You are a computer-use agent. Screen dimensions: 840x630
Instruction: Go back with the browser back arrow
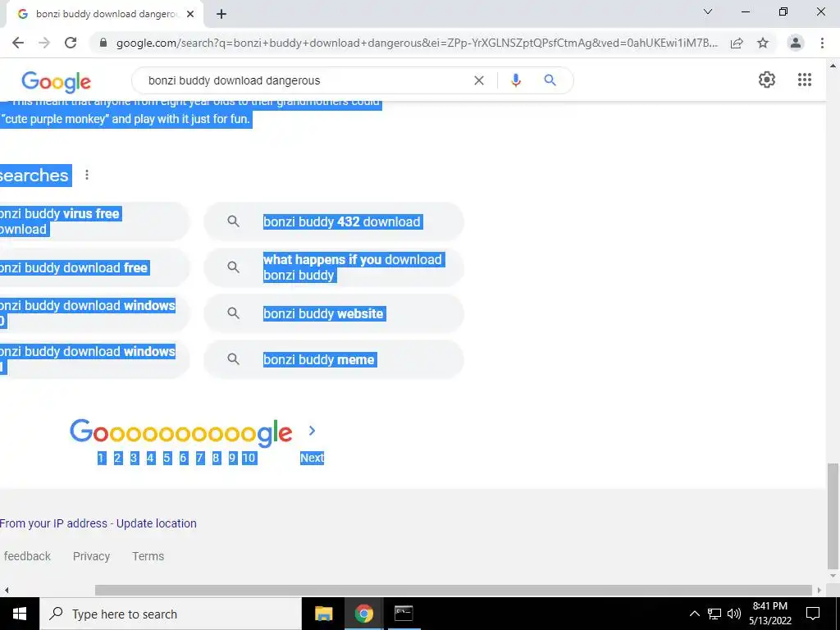point(18,43)
